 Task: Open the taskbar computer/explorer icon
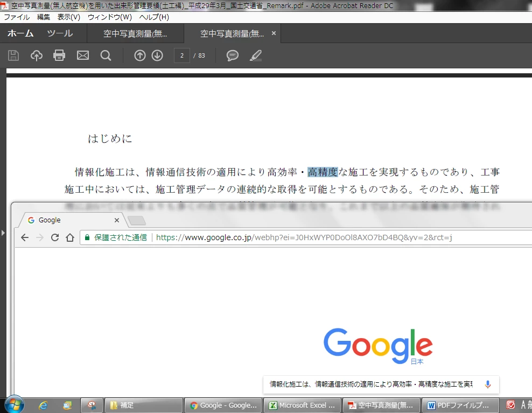pos(67,405)
